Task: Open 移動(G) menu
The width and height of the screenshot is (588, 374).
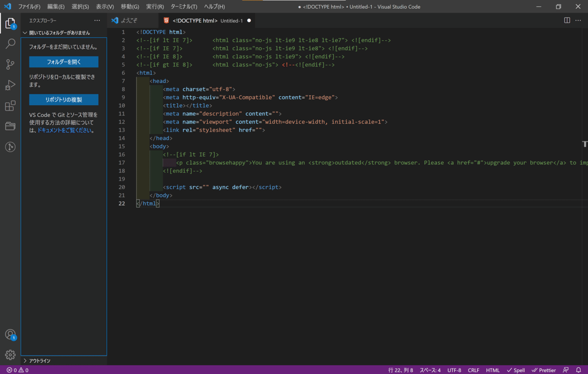Action: coord(130,6)
